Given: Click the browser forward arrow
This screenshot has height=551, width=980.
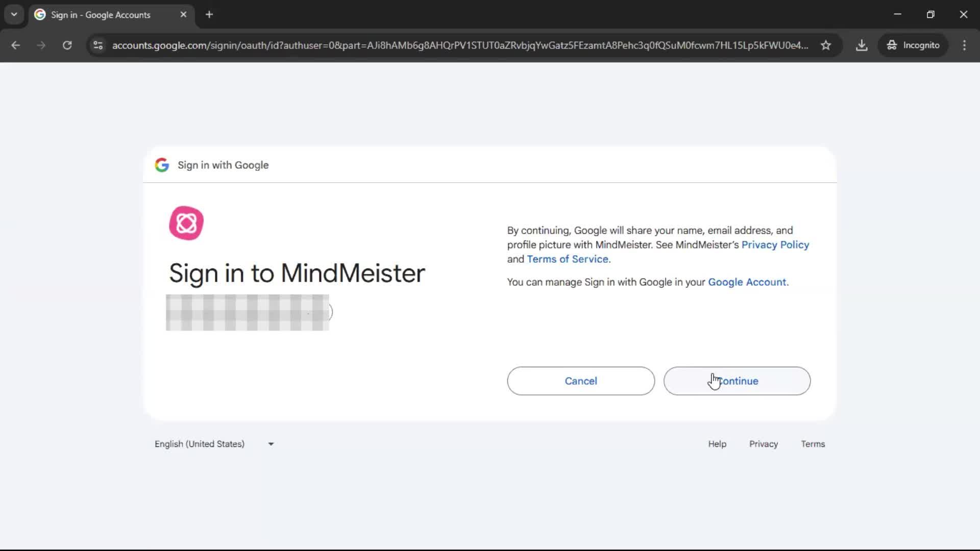Looking at the screenshot, I should coord(41,45).
